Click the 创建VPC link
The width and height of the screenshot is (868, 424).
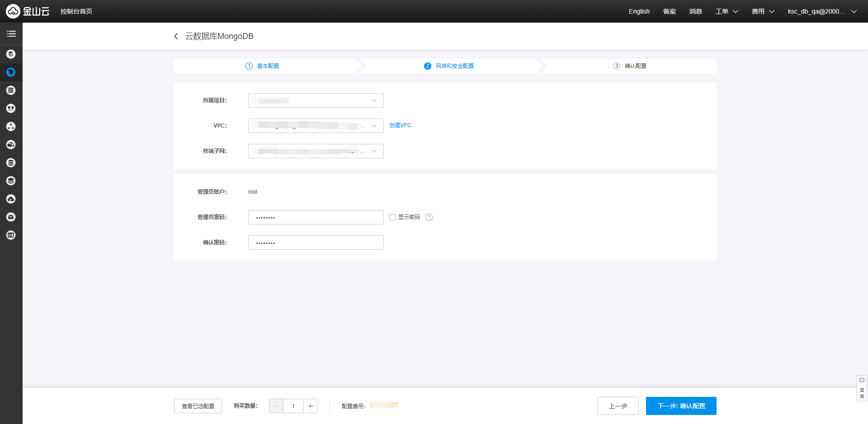400,125
